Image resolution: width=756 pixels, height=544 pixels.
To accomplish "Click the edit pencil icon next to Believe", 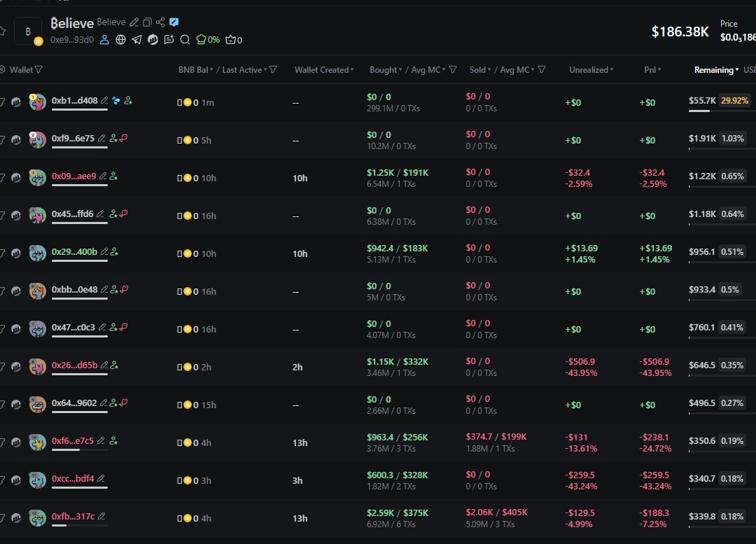I will (134, 22).
